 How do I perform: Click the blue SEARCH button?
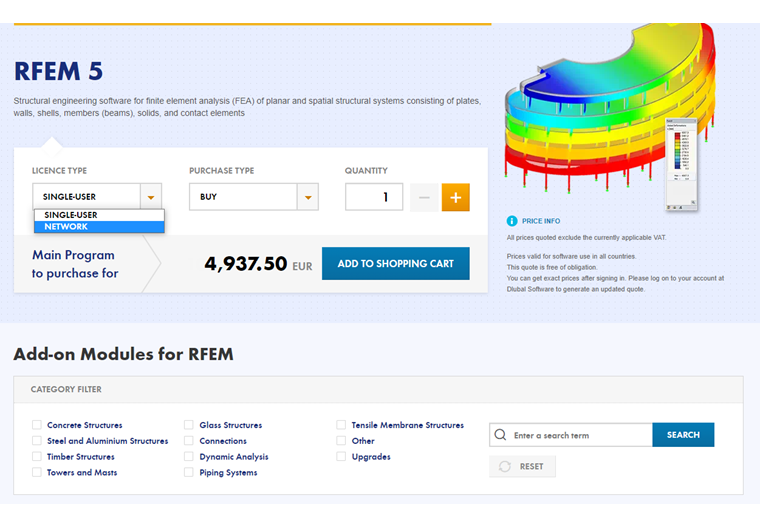tap(683, 435)
